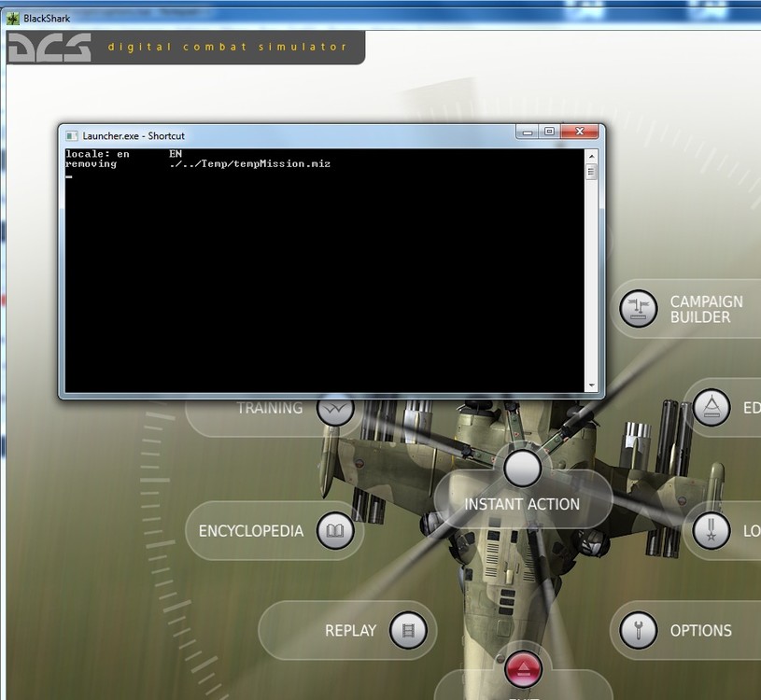Screen dimensions: 761x700
Task: Click the Replay film reel icon
Action: 408,630
